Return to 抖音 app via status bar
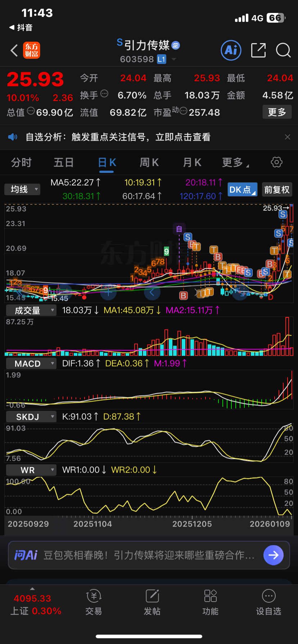Screen dimensions: 298x644 point(21,28)
